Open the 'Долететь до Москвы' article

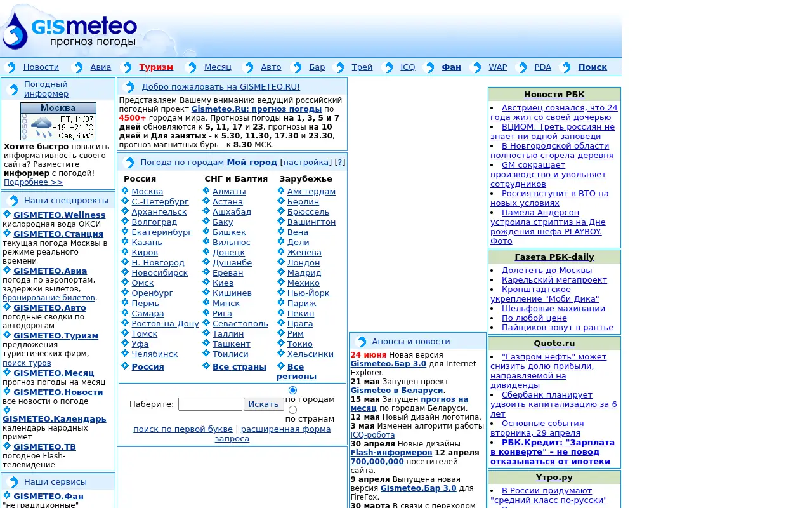[547, 270]
